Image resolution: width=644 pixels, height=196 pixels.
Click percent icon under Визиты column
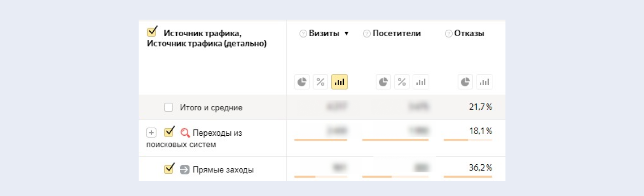(321, 82)
